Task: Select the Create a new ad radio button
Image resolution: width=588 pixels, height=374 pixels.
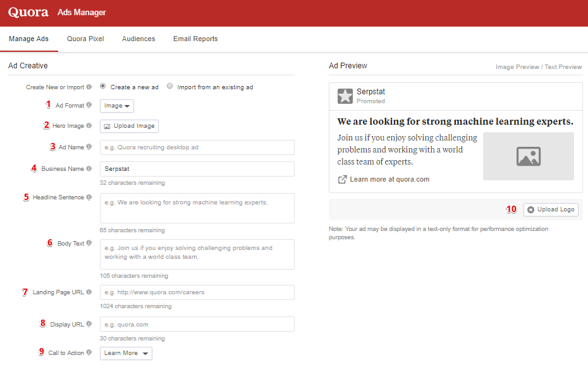Action: click(x=103, y=86)
